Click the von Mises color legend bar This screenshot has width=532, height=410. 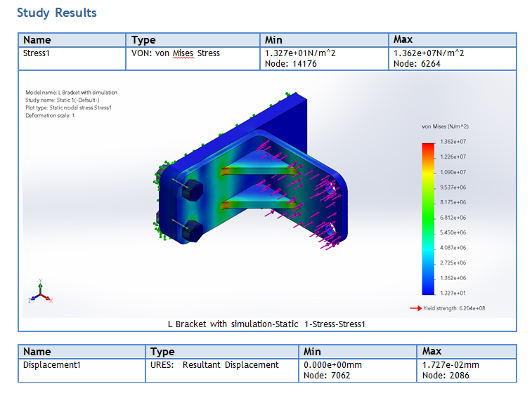[428, 219]
